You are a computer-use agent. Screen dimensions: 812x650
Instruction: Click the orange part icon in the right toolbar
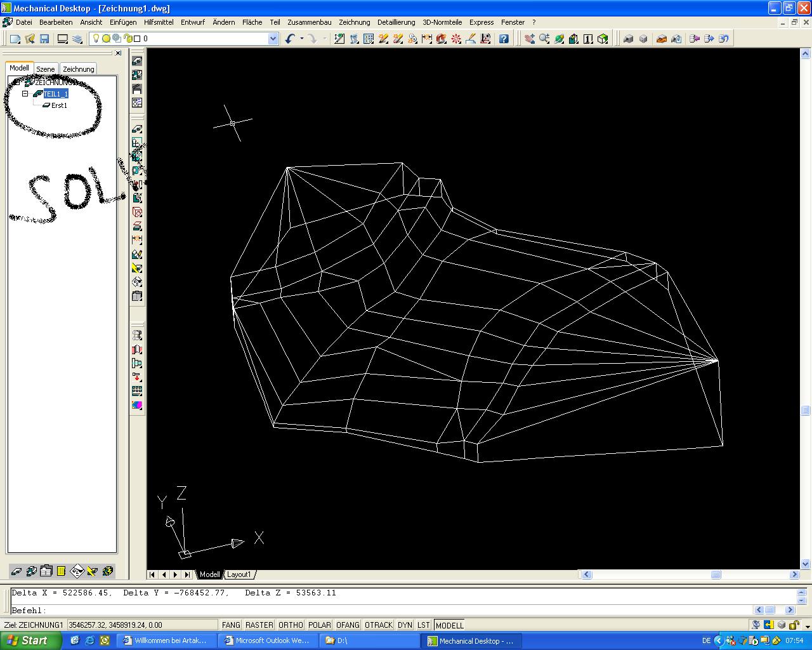[661, 39]
